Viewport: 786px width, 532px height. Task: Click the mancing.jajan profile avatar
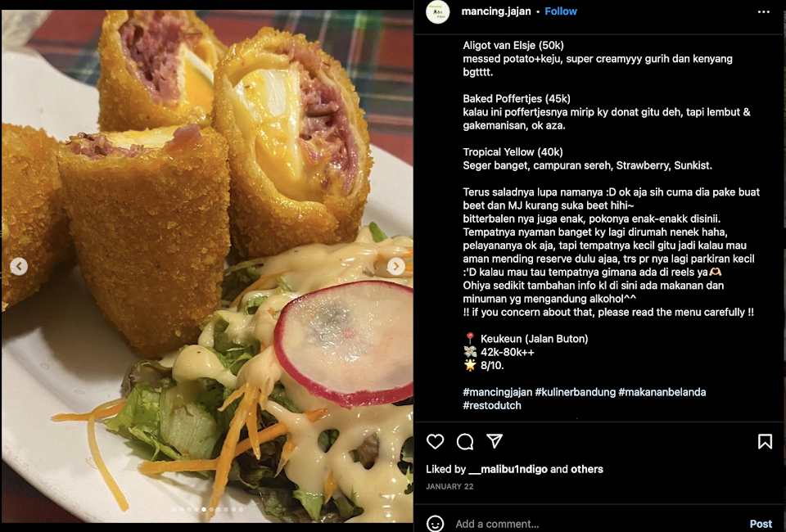437,11
